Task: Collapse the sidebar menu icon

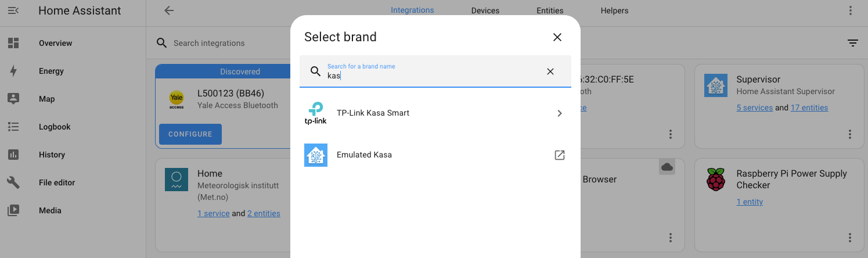Action: tap(13, 10)
